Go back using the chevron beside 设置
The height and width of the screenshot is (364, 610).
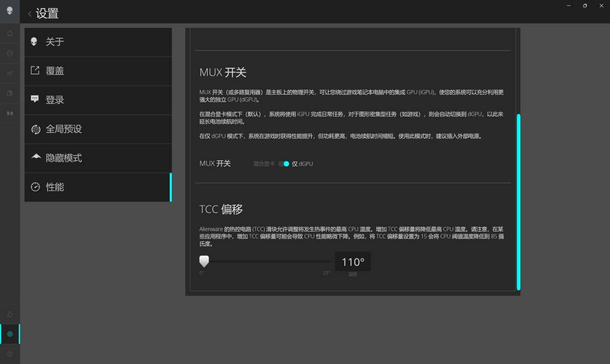[x=30, y=14]
